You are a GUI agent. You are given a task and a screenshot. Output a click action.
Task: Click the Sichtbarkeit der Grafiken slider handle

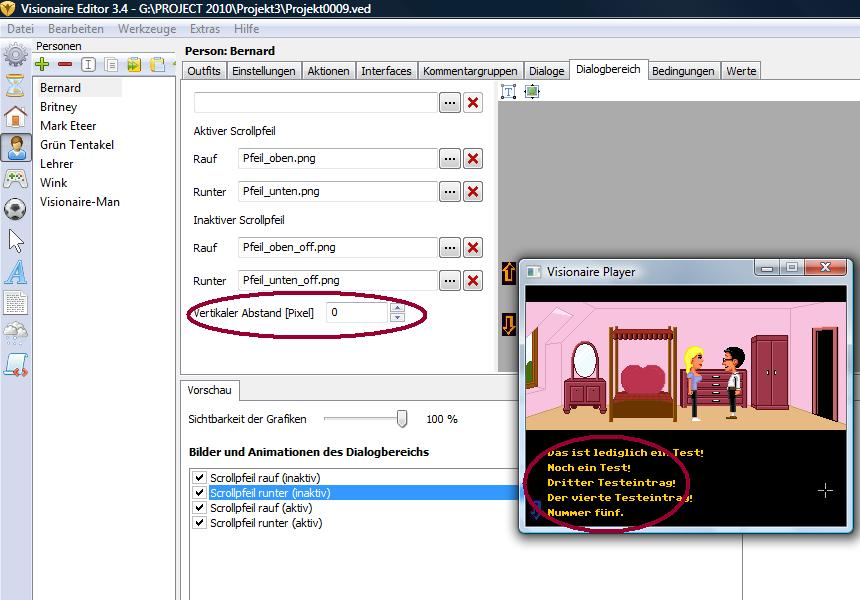(401, 418)
